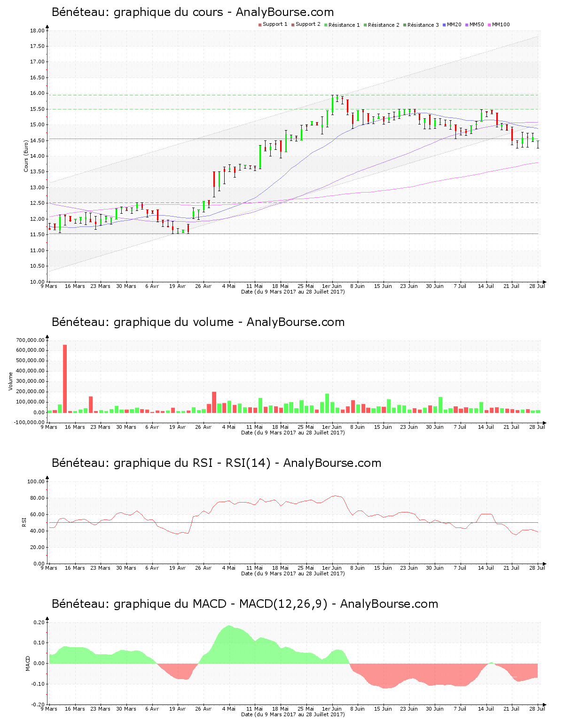Screen dimensions: 564x728
Task: Click the 60.00 RSI axis value
Action: (37, 514)
